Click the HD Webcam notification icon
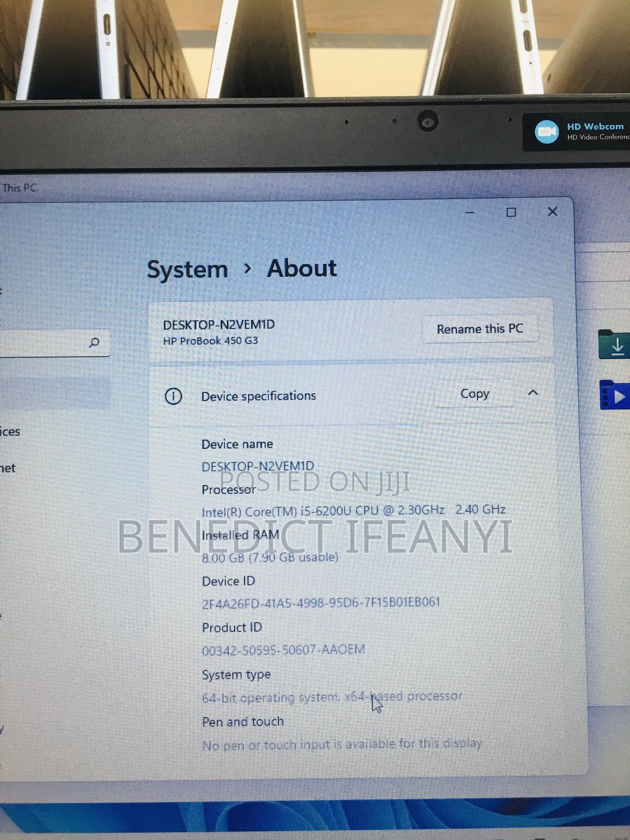 [547, 131]
